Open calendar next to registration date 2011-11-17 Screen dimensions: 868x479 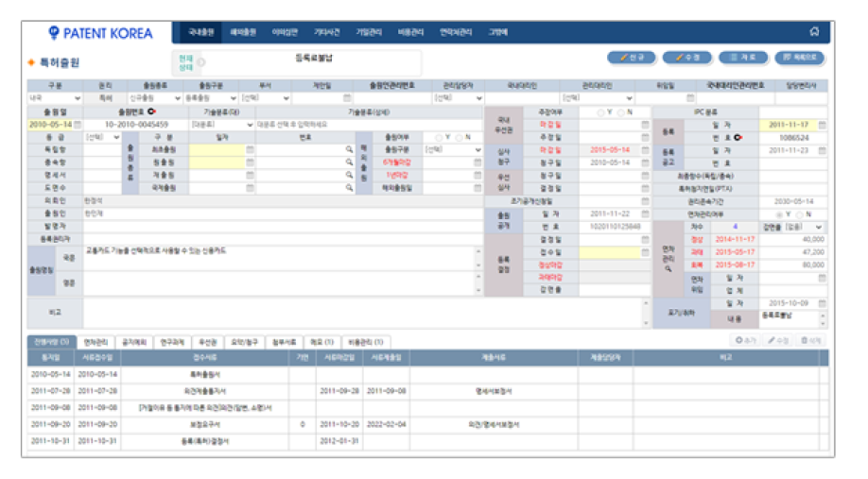[x=822, y=125]
